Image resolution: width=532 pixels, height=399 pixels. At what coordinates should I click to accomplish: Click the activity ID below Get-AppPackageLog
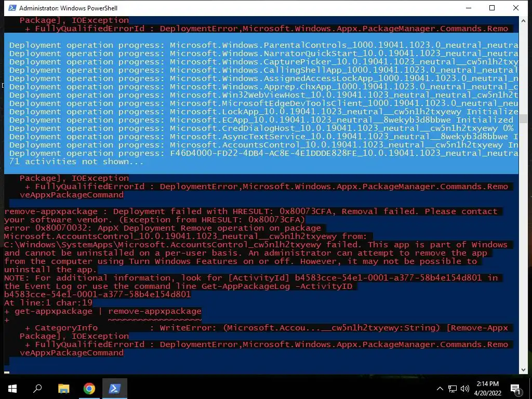pyautogui.click(x=97, y=295)
